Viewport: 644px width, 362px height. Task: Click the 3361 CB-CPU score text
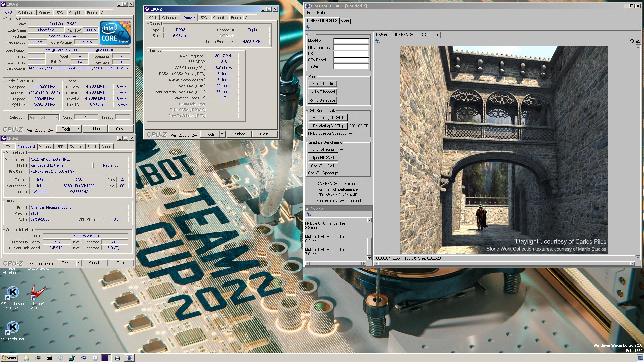[x=359, y=126]
